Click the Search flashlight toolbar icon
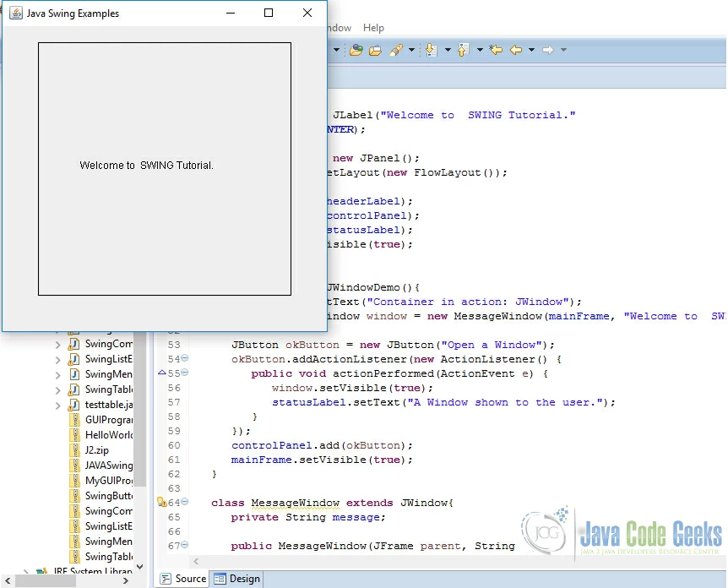This screenshot has width=728, height=588. click(x=396, y=50)
